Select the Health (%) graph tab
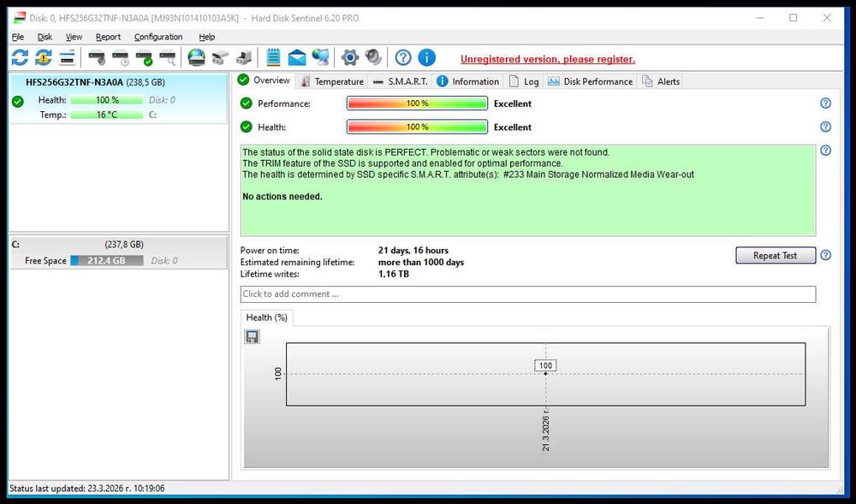The width and height of the screenshot is (856, 504). [x=267, y=317]
